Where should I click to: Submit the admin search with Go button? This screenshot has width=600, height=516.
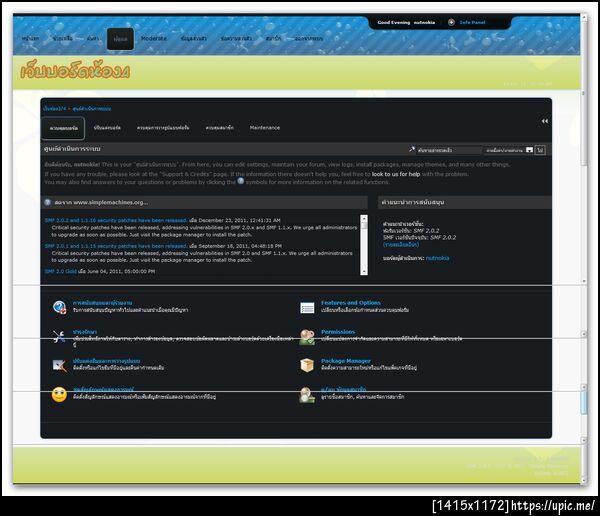540,150
